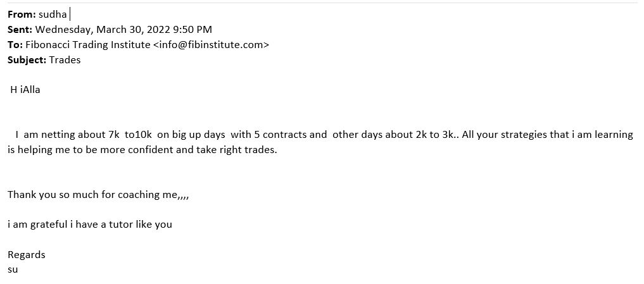This screenshot has width=644, height=284.
Task: Click the To: label
Action: coord(15,45)
